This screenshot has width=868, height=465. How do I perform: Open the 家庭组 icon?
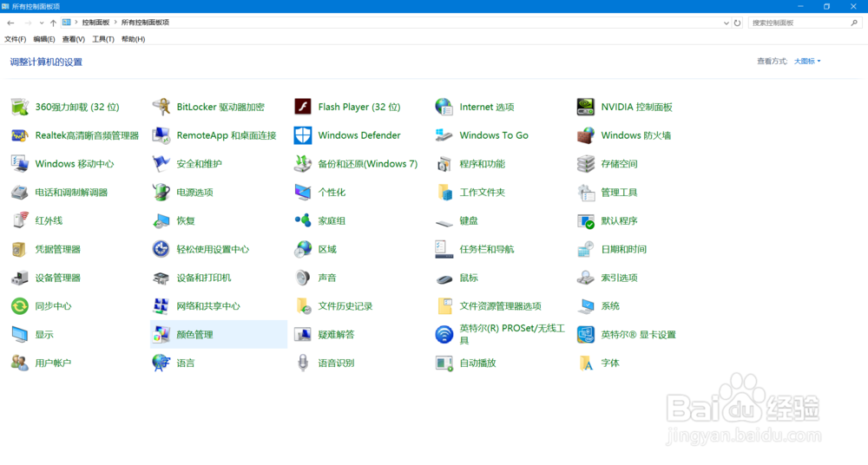tap(303, 220)
